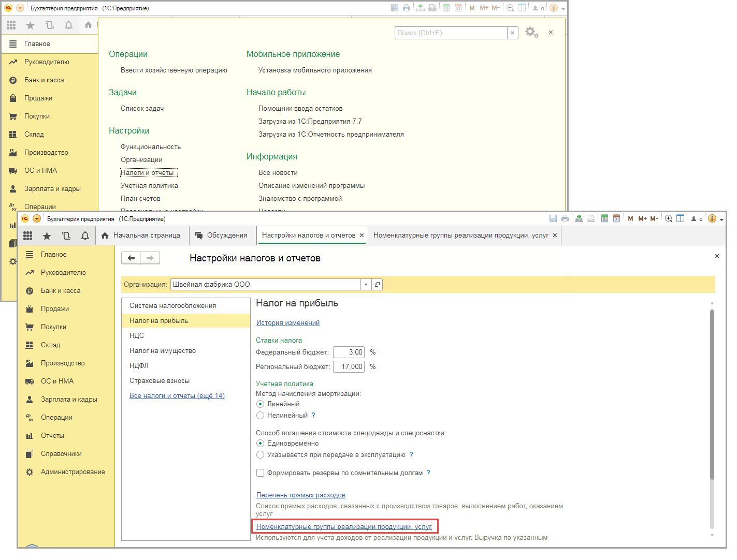This screenshot has height=560, width=737.
Task: Select Указывается при передаче в эксплуатацию option
Action: 261,455
